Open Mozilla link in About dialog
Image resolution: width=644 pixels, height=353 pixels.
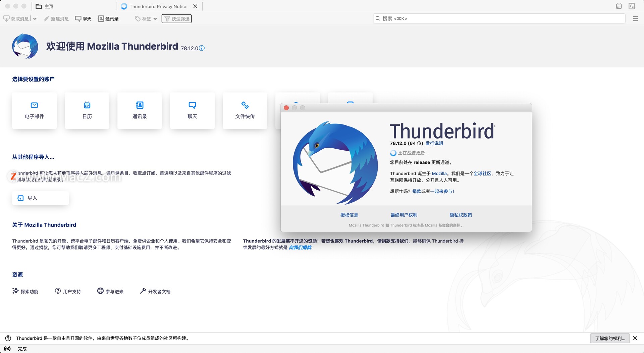pos(439,173)
